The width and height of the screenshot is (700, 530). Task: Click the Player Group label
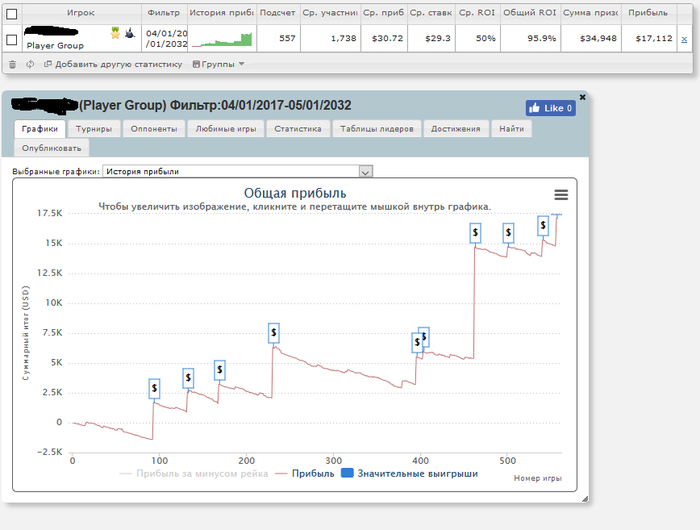click(55, 46)
